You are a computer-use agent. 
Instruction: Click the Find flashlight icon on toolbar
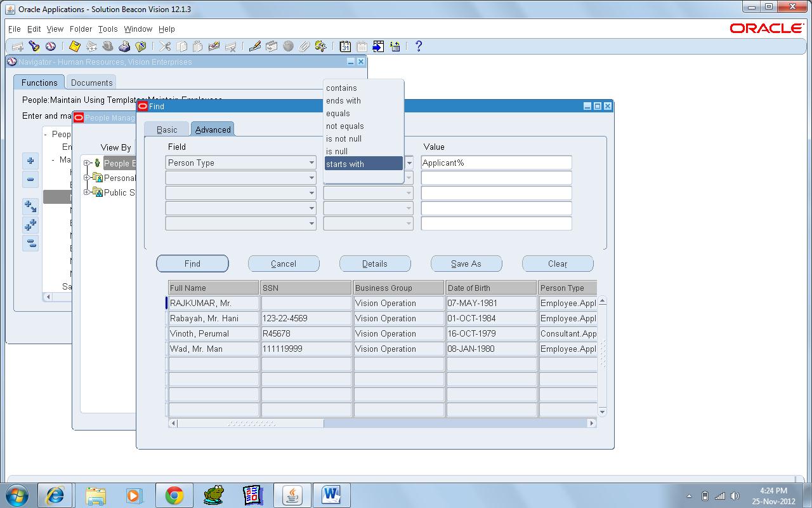tap(34, 46)
